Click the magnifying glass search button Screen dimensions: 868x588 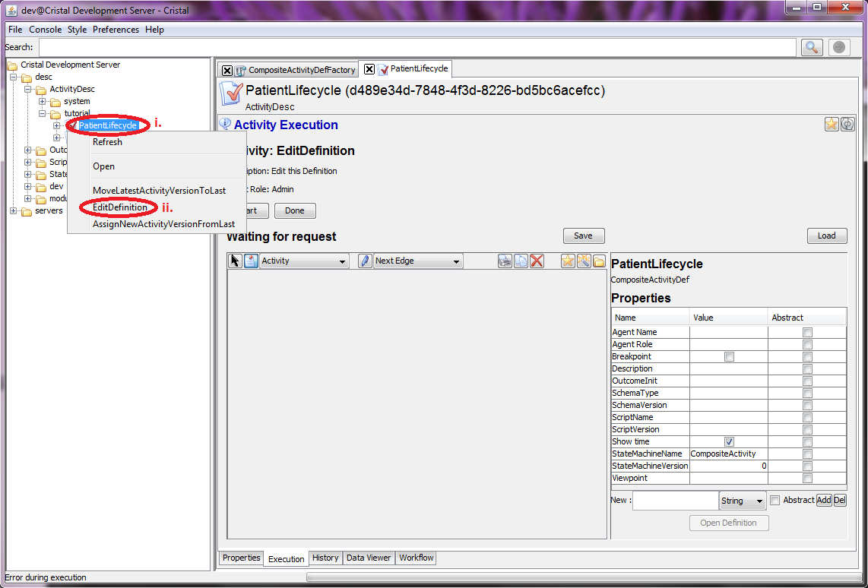click(812, 47)
